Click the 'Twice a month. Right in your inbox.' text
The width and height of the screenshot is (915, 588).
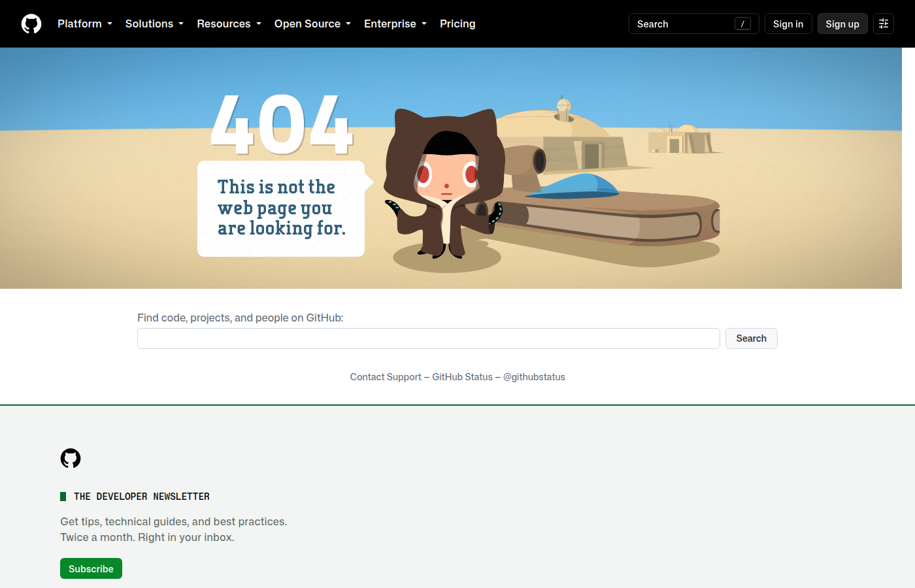pos(147,537)
